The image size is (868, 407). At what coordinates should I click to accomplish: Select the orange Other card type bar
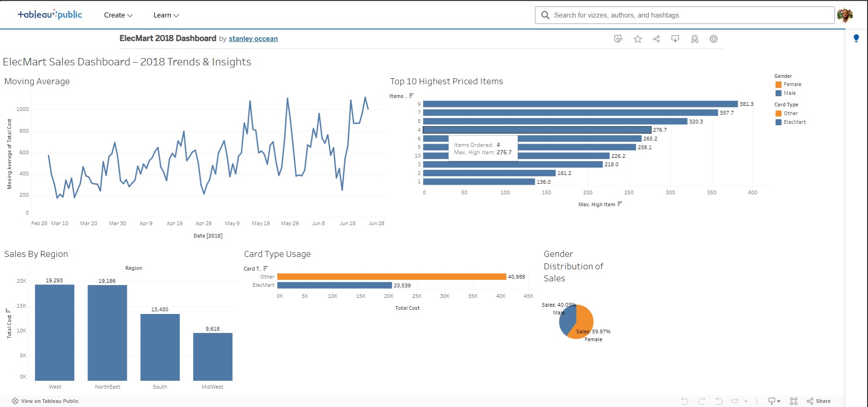pos(392,277)
